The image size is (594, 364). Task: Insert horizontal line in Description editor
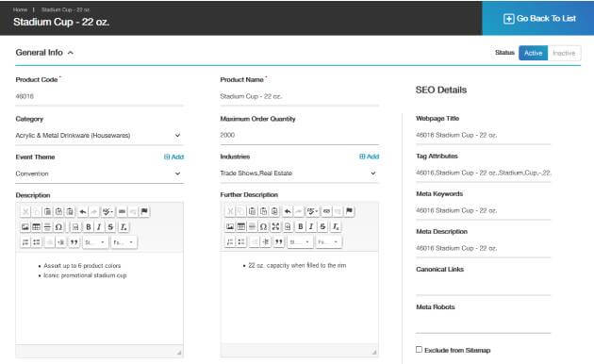47,227
